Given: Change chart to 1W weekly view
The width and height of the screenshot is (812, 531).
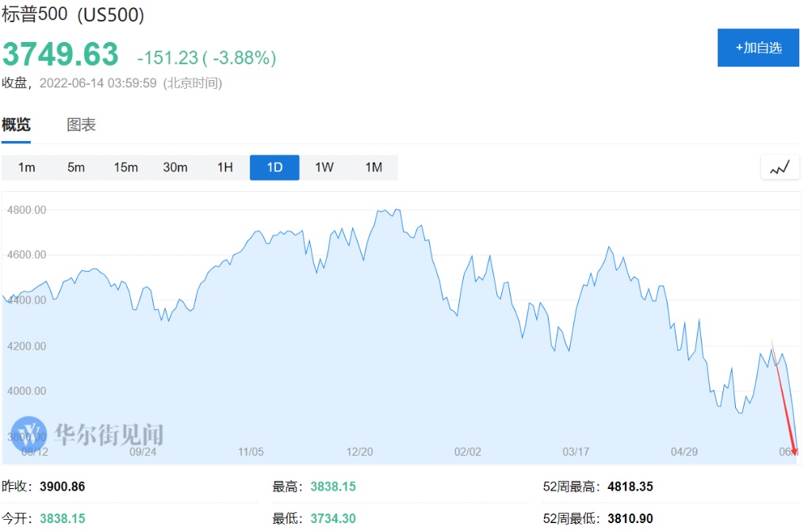Looking at the screenshot, I should (x=324, y=167).
